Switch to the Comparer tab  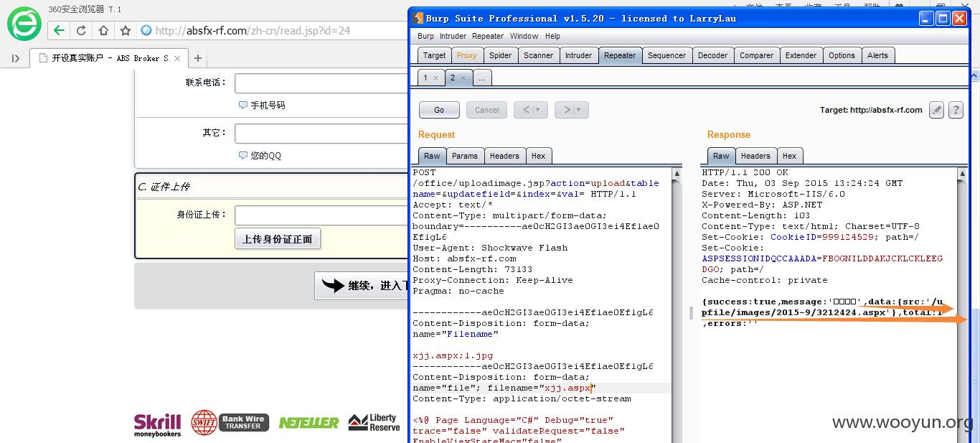756,55
